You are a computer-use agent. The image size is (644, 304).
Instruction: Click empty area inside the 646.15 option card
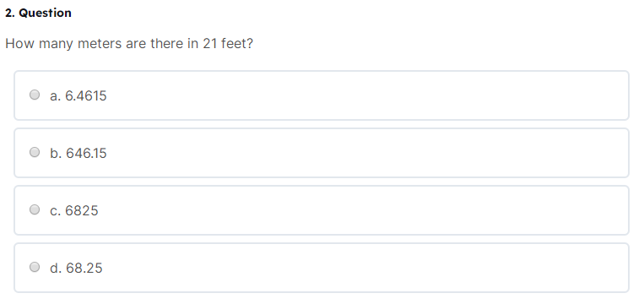pyautogui.click(x=370, y=153)
